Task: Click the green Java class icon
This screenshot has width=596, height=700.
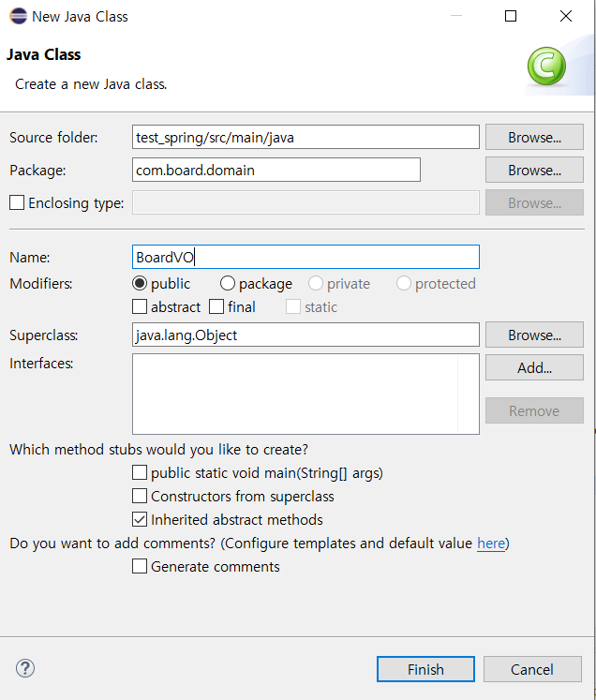Action: (x=546, y=67)
